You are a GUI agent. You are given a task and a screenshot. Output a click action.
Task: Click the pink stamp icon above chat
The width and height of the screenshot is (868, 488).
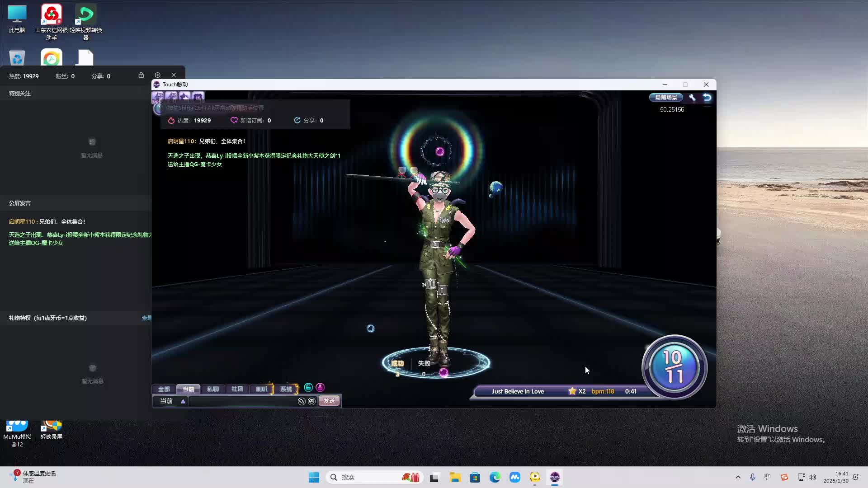pyautogui.click(x=320, y=387)
